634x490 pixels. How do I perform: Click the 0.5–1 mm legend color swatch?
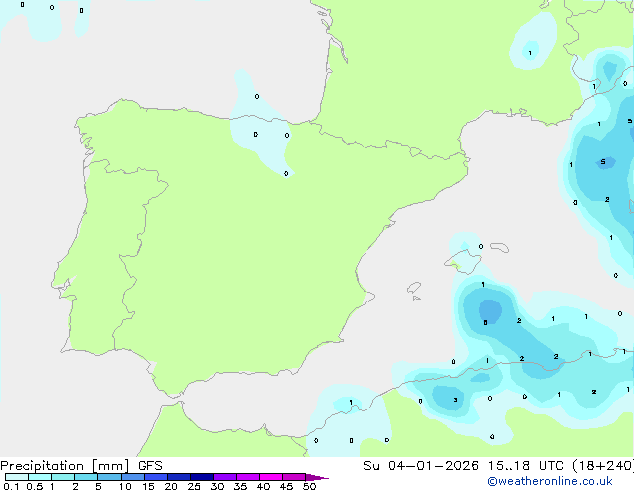tap(40, 477)
